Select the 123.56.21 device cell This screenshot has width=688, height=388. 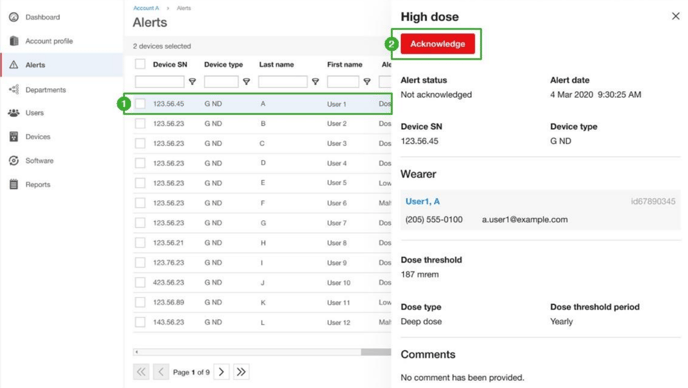tap(168, 243)
